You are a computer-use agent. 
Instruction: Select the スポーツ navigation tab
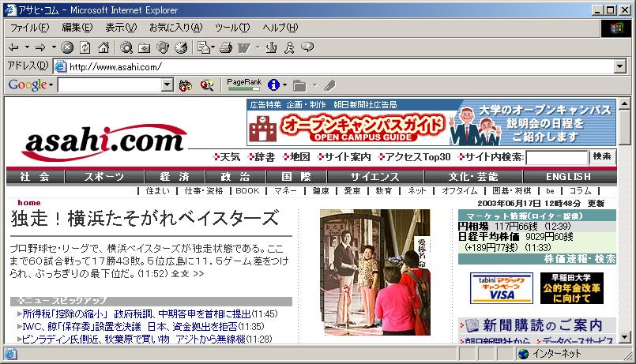pyautogui.click(x=104, y=177)
